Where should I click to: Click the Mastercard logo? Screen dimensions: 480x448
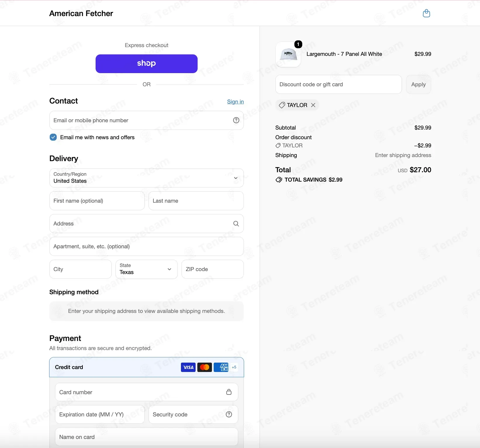coord(205,367)
